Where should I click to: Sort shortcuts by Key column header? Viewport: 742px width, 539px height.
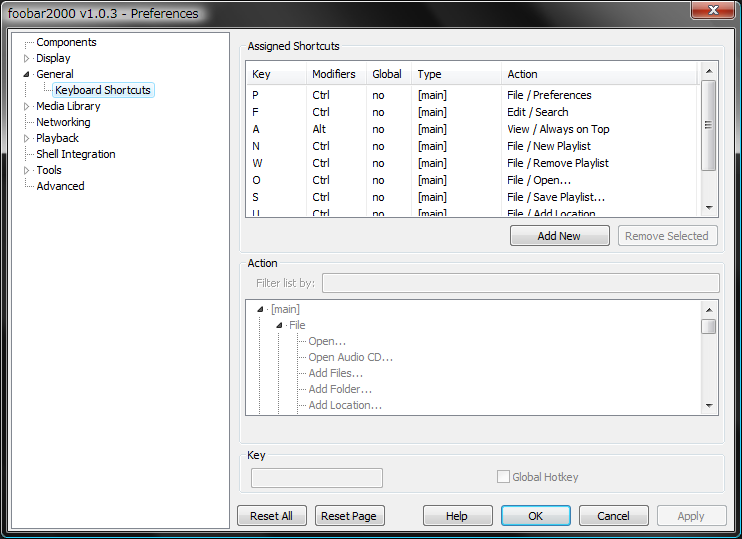(276, 74)
